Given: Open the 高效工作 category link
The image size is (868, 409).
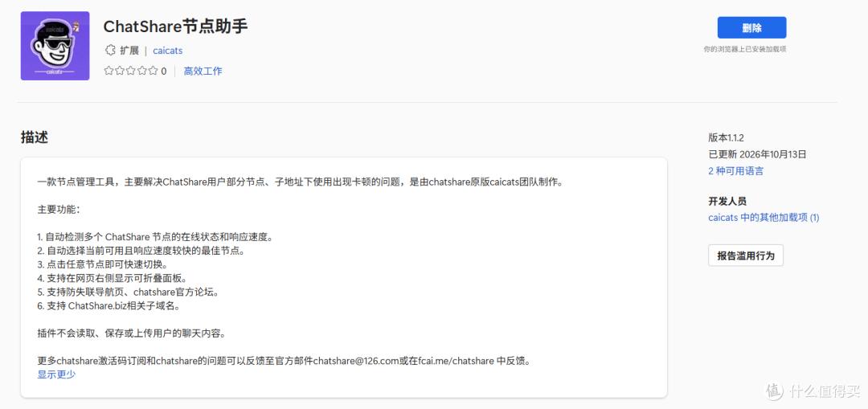Looking at the screenshot, I should pos(203,71).
